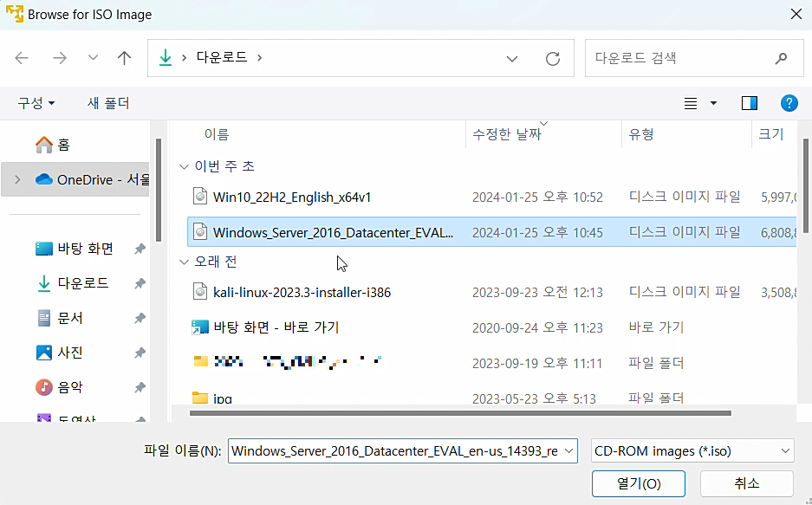Open 다운로드 in navigation pane
The height and width of the screenshot is (505, 812).
[73, 283]
